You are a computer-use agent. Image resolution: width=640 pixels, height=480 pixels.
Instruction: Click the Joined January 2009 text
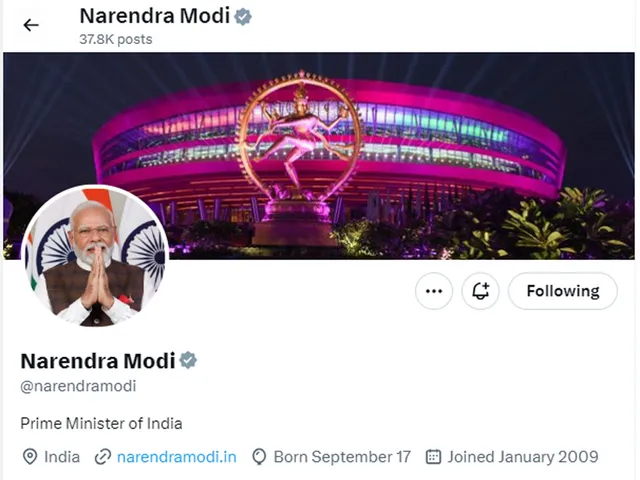(x=523, y=457)
